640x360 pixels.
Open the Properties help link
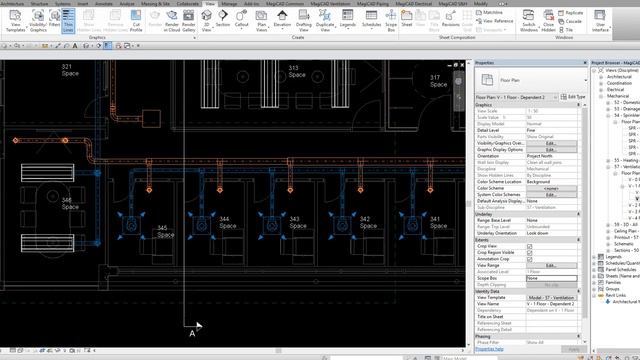coord(489,349)
